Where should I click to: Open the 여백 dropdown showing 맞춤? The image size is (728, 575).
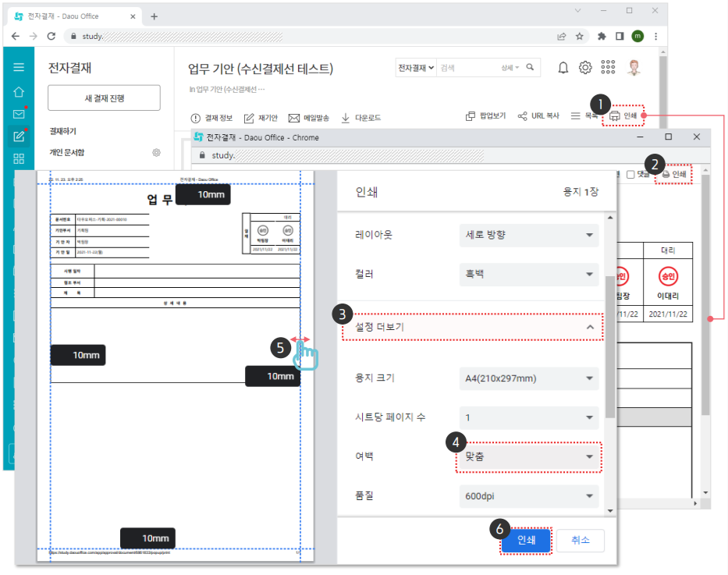528,456
